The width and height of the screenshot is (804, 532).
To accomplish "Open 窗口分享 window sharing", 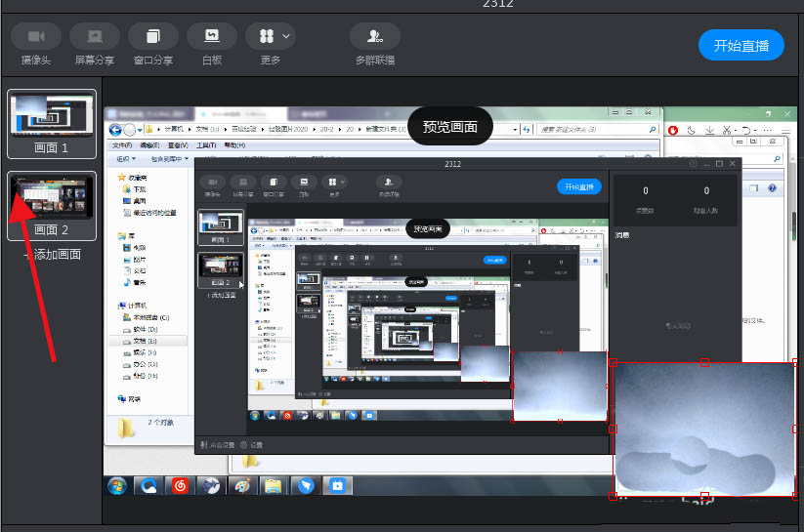I will [152, 45].
